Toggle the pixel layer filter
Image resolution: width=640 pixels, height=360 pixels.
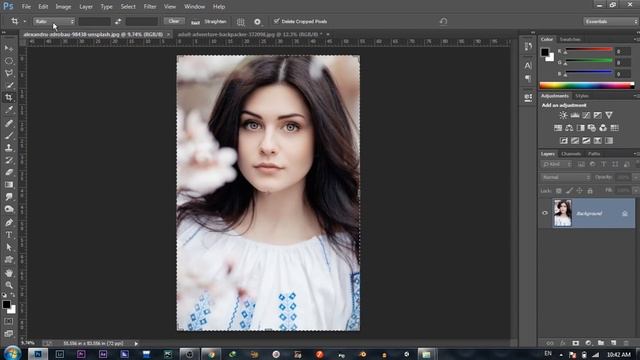coord(581,164)
